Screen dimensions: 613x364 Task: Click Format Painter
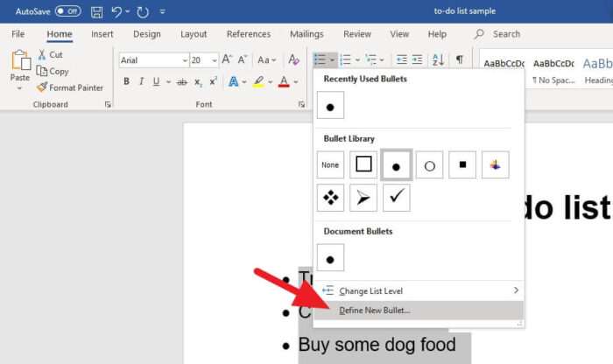point(70,87)
